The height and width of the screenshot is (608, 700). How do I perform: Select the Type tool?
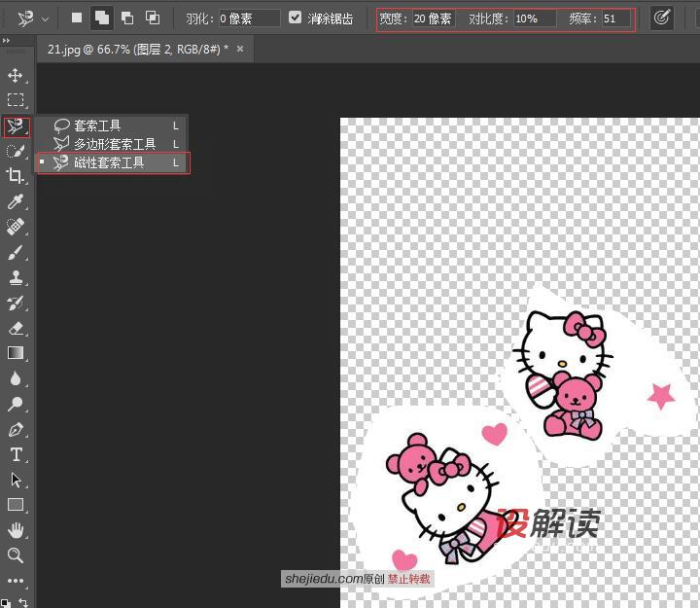pyautogui.click(x=16, y=454)
